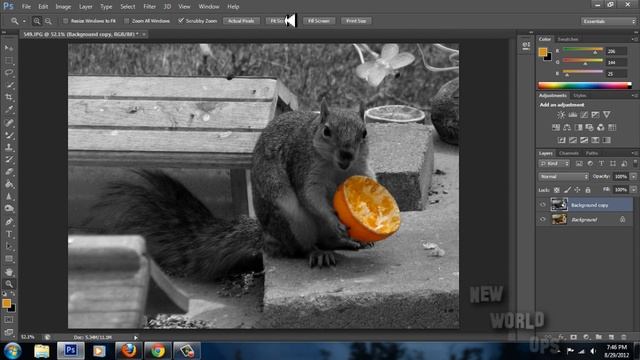Screen dimensions: 640x360
Task: Open the Image menu
Action: [x=63, y=7]
